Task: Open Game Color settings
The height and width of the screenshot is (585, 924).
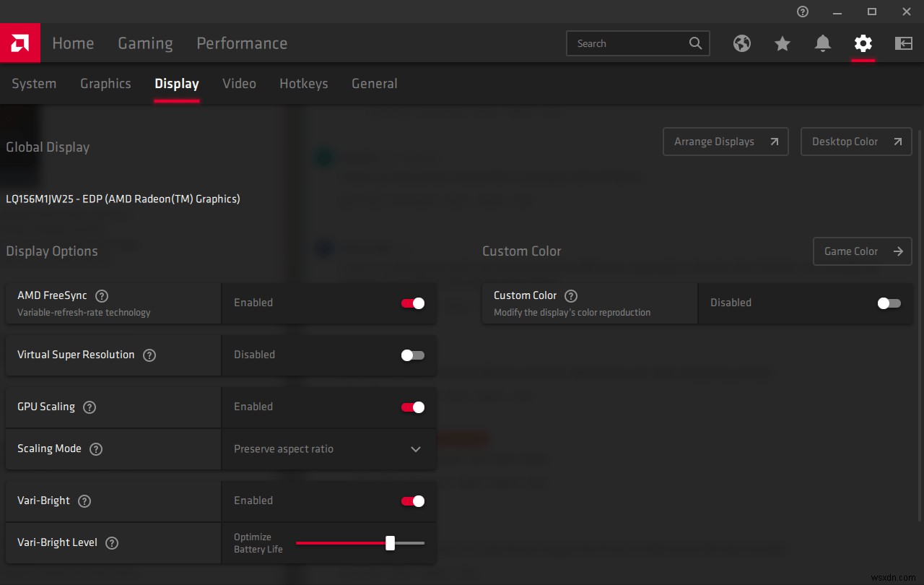Action: pos(862,251)
